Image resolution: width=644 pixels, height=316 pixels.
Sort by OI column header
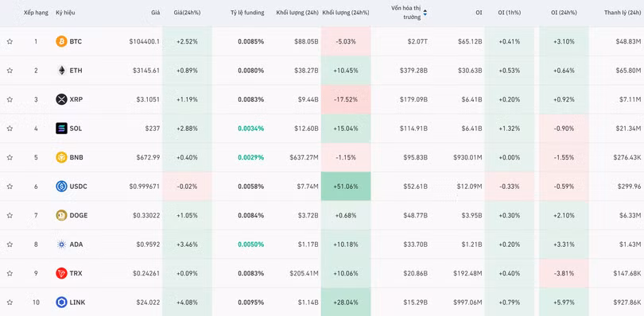click(479, 13)
